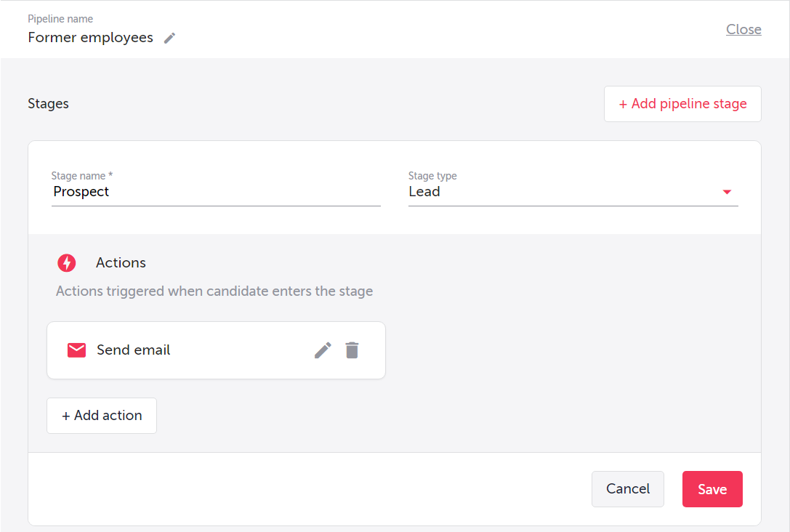Screen dimensions: 790x532
Task: Add a new action to the stage
Action: [102, 416]
